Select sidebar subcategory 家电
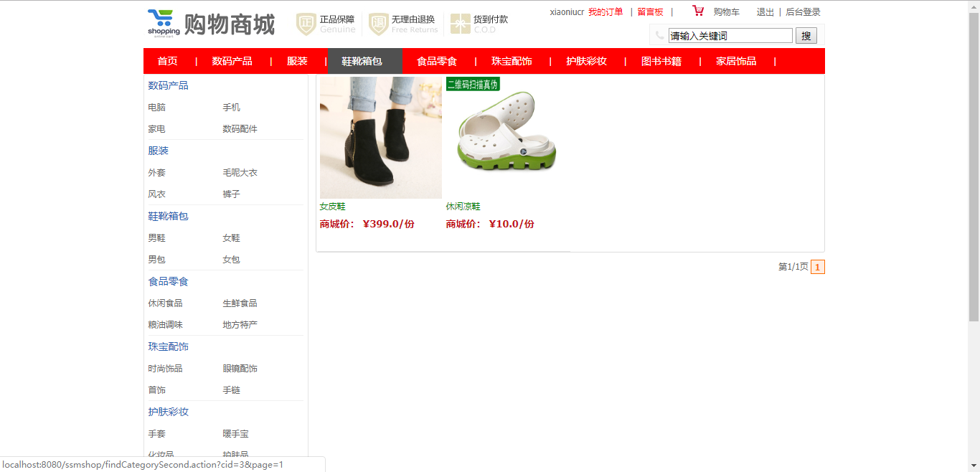The width and height of the screenshot is (980, 472). pyautogui.click(x=156, y=129)
